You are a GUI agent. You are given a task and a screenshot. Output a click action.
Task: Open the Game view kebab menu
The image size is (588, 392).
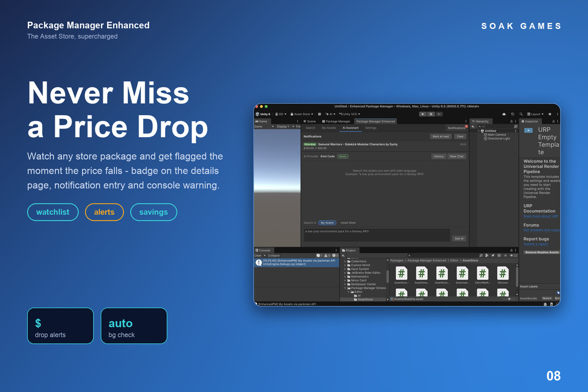[297, 121]
